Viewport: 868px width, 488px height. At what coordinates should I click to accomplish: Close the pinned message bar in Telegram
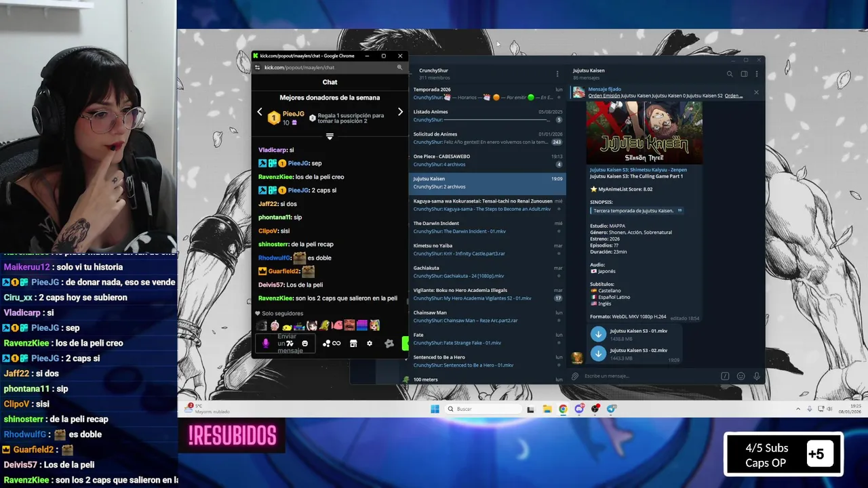tap(756, 92)
